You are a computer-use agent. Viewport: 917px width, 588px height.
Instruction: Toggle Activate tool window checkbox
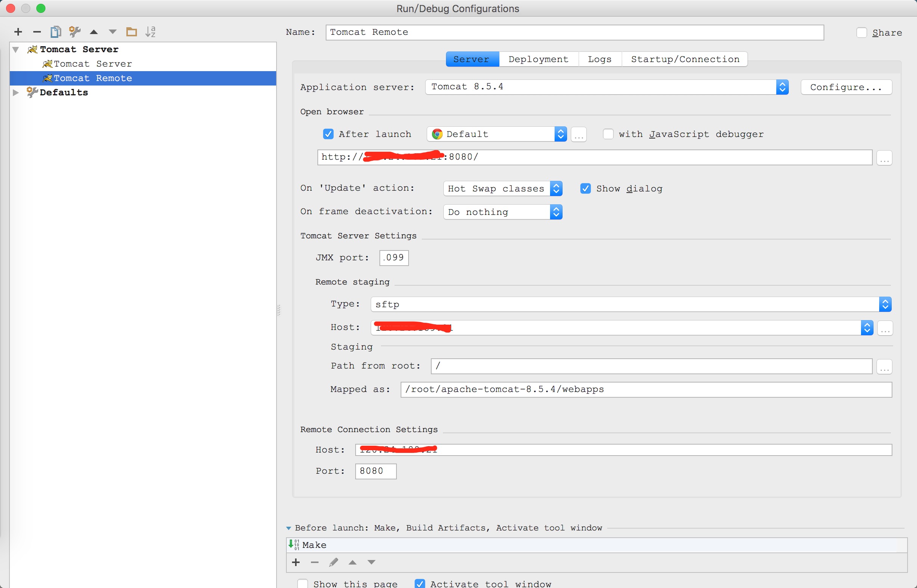coord(420,584)
